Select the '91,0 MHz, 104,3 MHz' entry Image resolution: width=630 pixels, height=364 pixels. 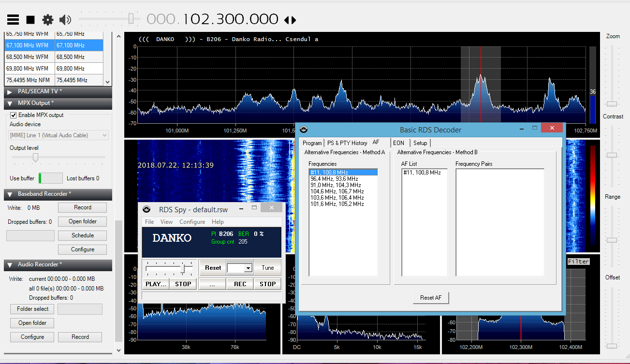click(343, 185)
